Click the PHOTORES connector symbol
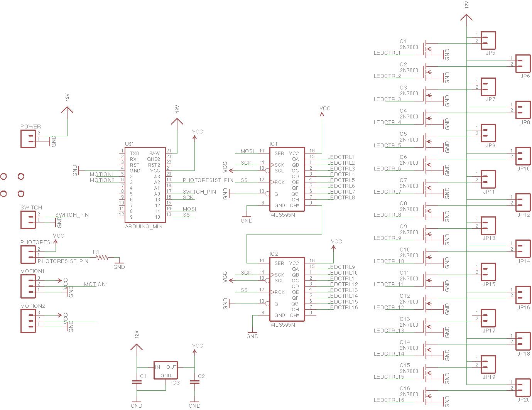Viewport: 532px width, 410px height. (28, 255)
